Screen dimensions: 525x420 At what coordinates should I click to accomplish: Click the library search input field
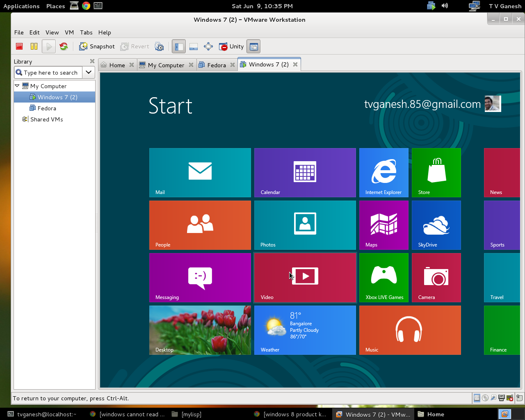51,73
